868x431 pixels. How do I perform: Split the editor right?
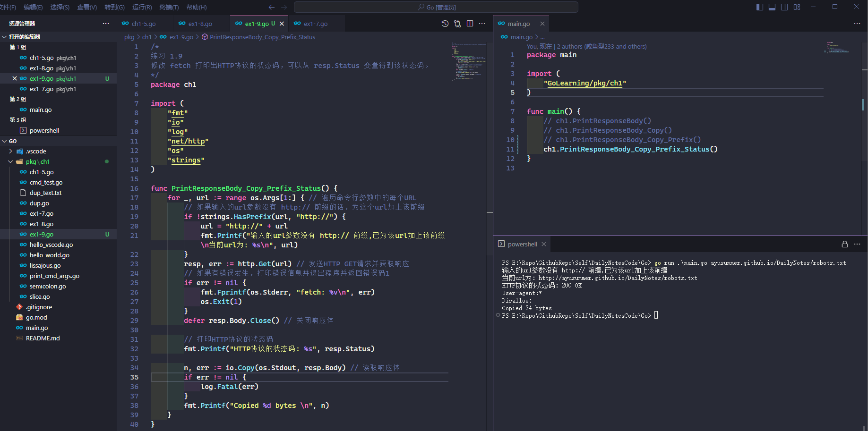coord(470,24)
